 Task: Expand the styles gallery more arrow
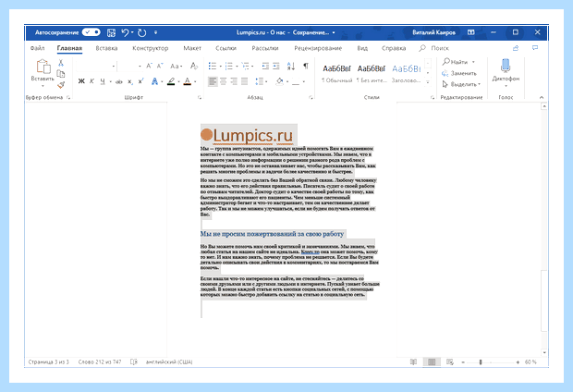[x=428, y=82]
